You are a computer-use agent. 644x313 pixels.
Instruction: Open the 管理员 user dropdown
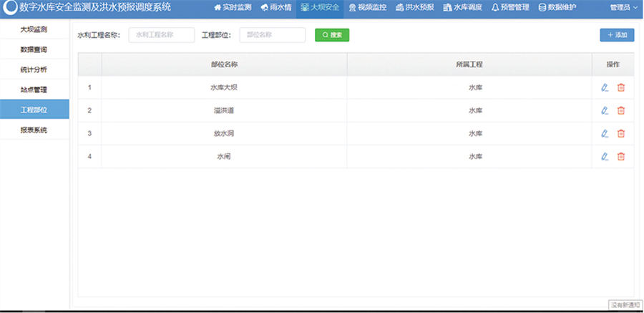[x=623, y=7]
